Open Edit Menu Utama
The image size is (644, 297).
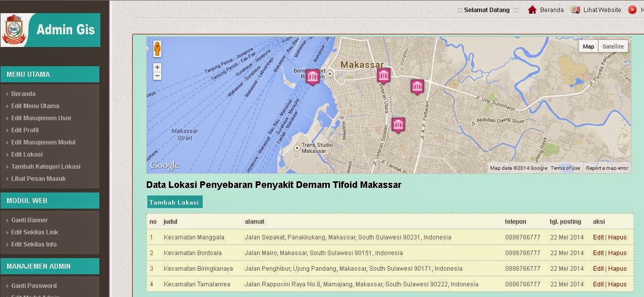tap(35, 106)
